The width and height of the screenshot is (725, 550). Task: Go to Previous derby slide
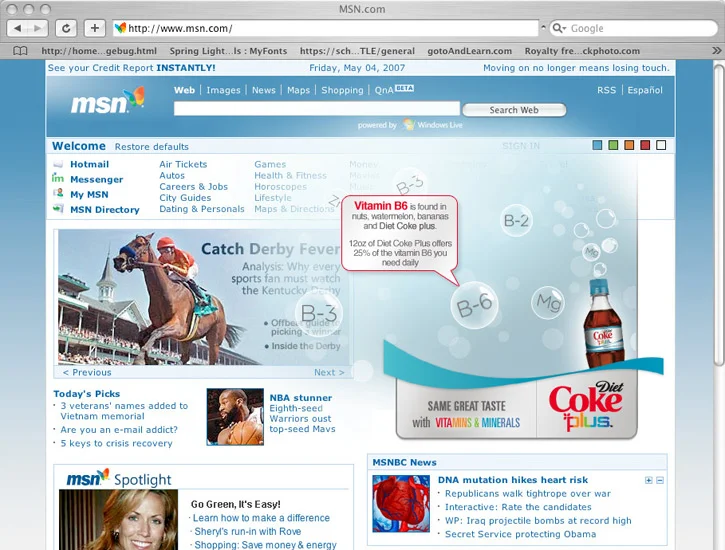pyautogui.click(x=87, y=372)
